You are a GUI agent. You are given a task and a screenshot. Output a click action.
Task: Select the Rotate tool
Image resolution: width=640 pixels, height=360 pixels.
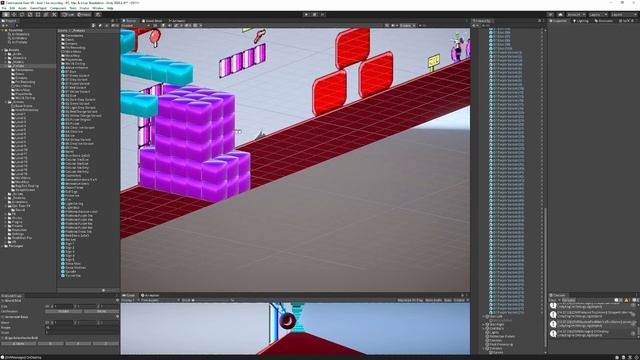[x=22, y=14]
